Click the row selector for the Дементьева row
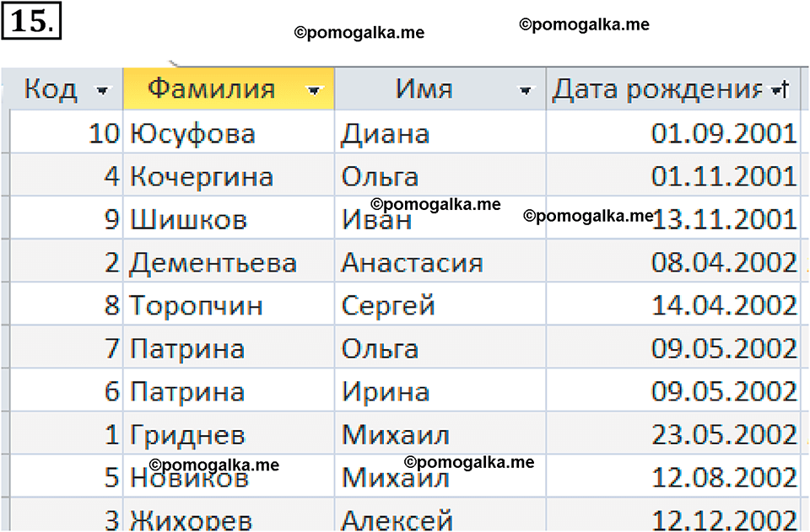Image resolution: width=810 pixels, height=532 pixels. point(5,261)
